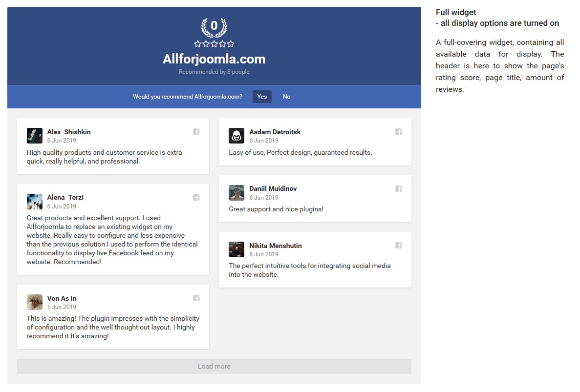Click Asdam Detroitsk's avatar image
This screenshot has width=580, height=392.
[x=236, y=136]
